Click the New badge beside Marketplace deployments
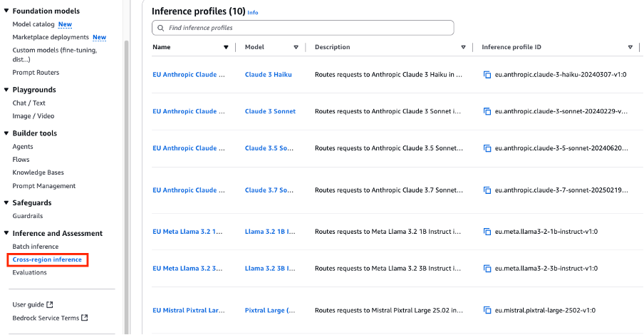Viewport: 644px width, 335px height. pos(100,37)
